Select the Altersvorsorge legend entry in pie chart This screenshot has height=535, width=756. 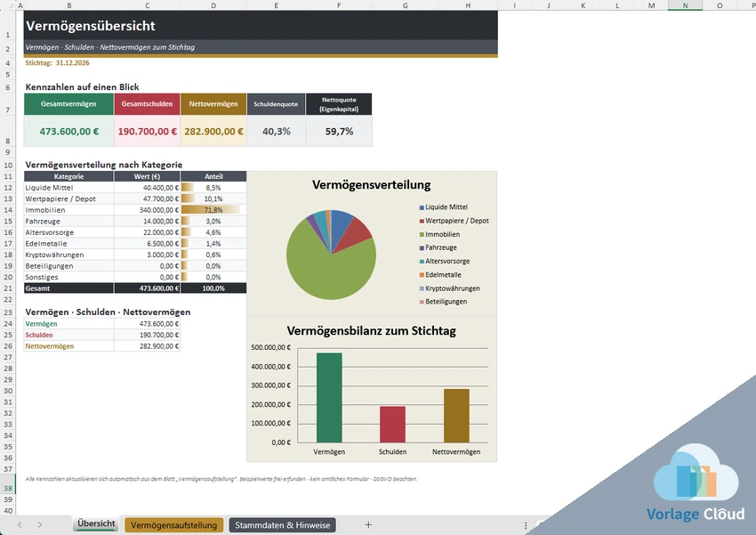point(445,261)
